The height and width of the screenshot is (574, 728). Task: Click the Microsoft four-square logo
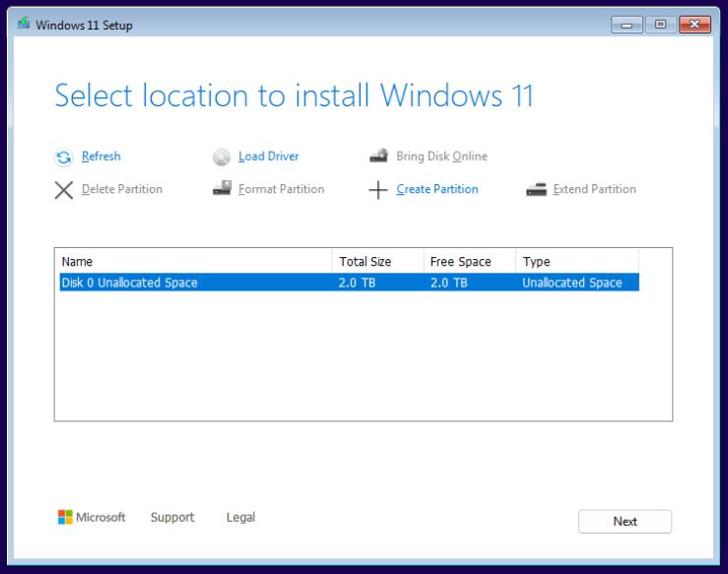[x=65, y=517]
